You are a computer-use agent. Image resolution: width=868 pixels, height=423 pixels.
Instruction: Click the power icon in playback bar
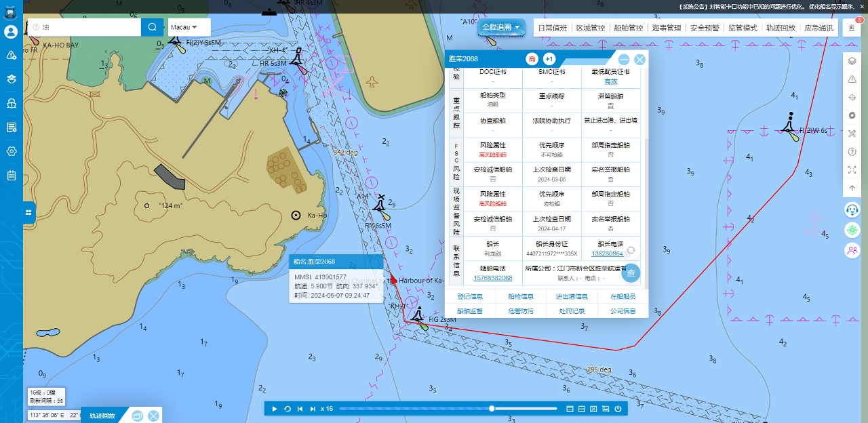[x=618, y=409]
